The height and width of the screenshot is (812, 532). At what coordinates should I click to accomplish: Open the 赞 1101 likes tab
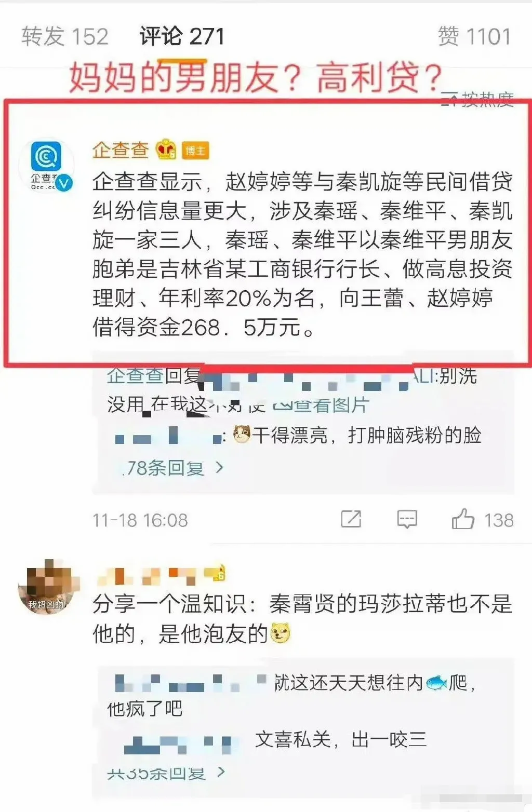475,36
